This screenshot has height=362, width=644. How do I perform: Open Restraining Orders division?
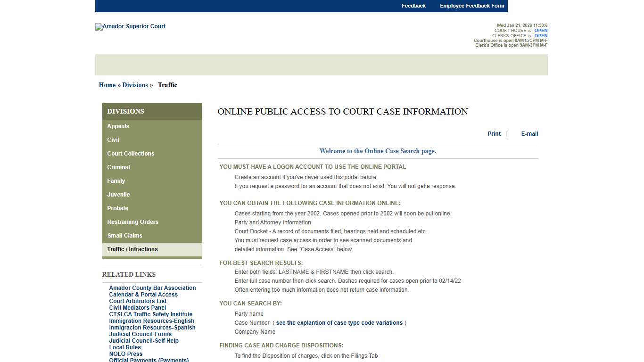(x=132, y=222)
